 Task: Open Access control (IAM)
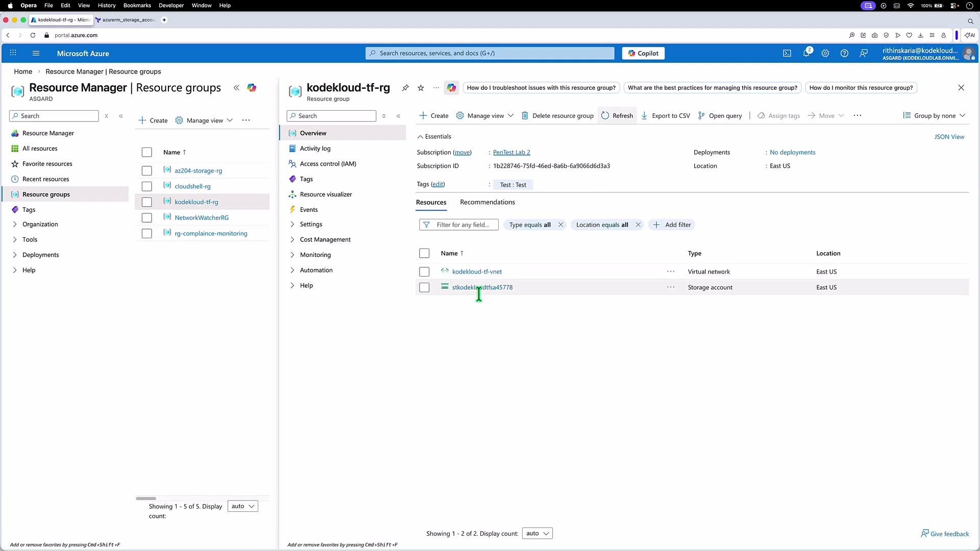coord(328,164)
